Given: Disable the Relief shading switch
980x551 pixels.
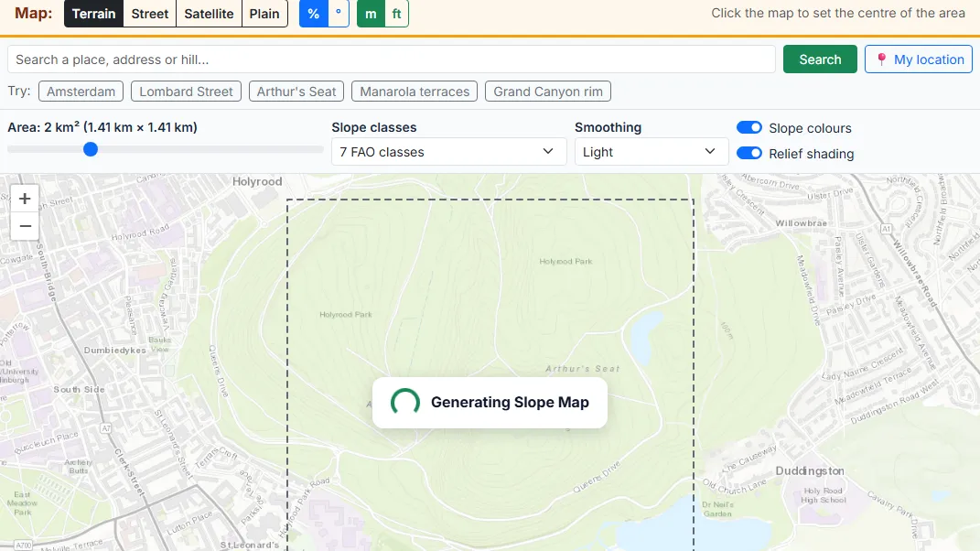Looking at the screenshot, I should [748, 153].
